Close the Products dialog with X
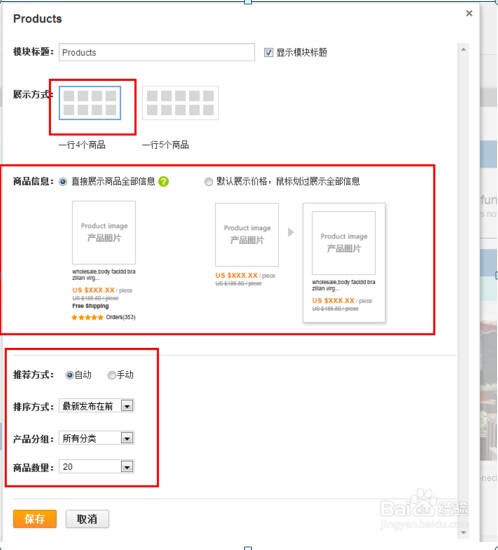The image size is (498, 550). click(469, 13)
